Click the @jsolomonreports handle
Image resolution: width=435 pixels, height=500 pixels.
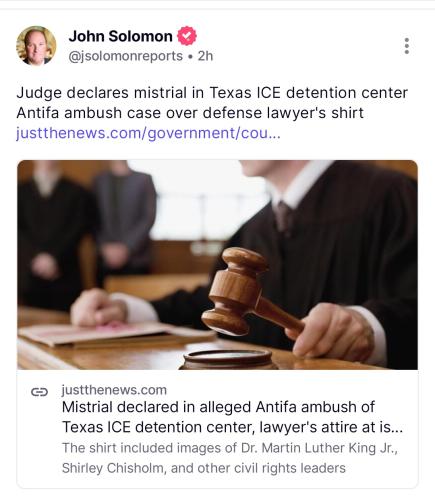click(125, 56)
